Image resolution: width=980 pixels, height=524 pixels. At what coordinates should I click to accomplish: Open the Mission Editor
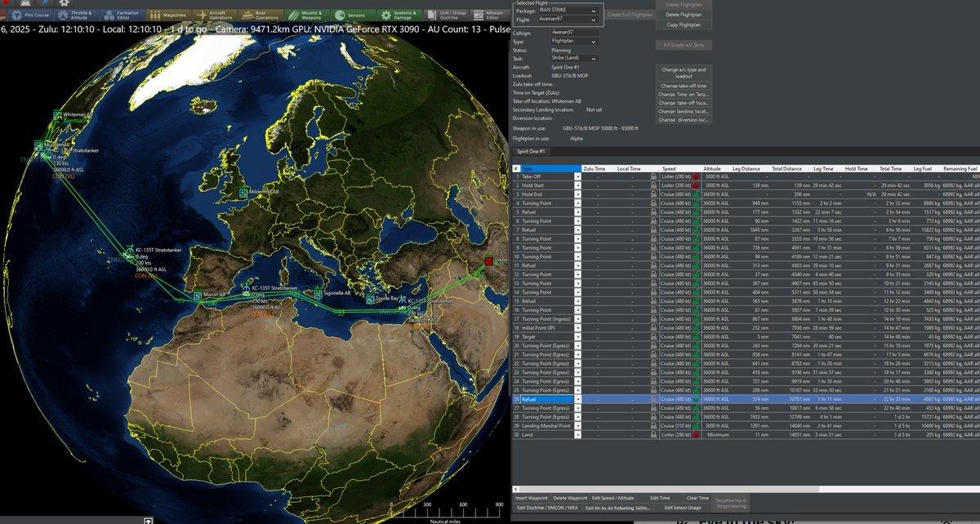point(491,15)
